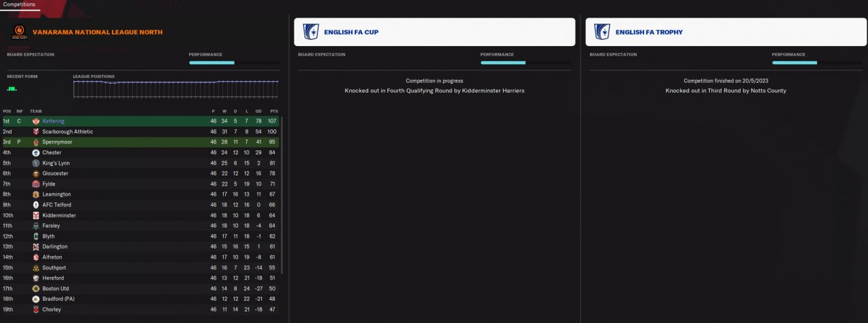Viewport: 868px width, 323px height.
Task: Click the Southport club badge
Action: coord(36,267)
